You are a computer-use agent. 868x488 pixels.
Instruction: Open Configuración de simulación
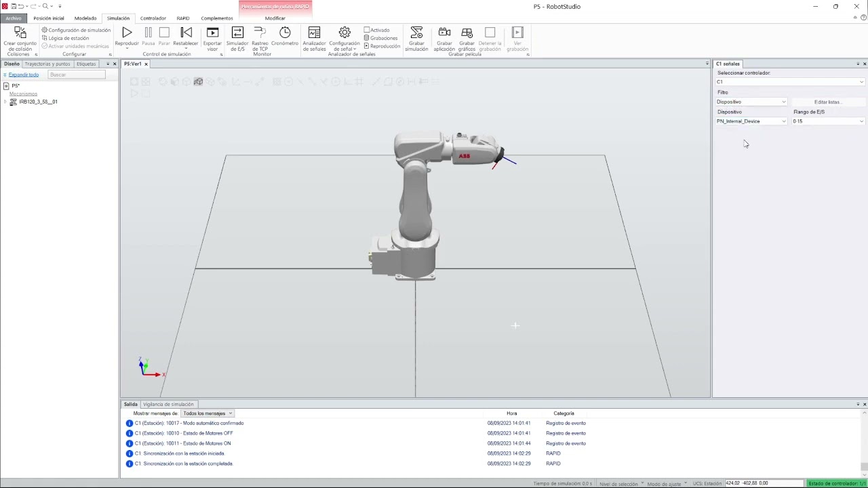(x=76, y=30)
